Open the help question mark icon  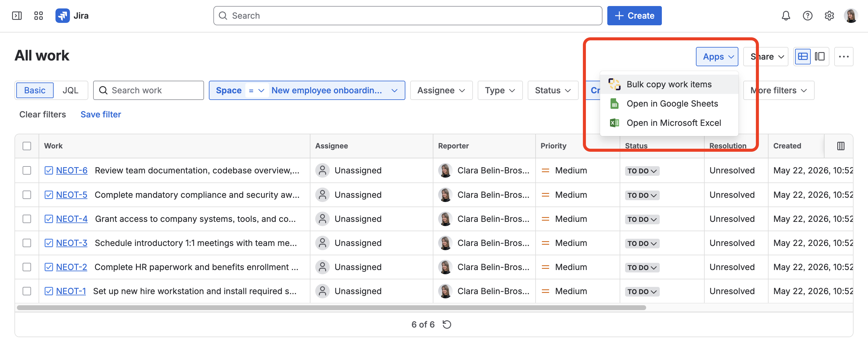click(x=807, y=15)
